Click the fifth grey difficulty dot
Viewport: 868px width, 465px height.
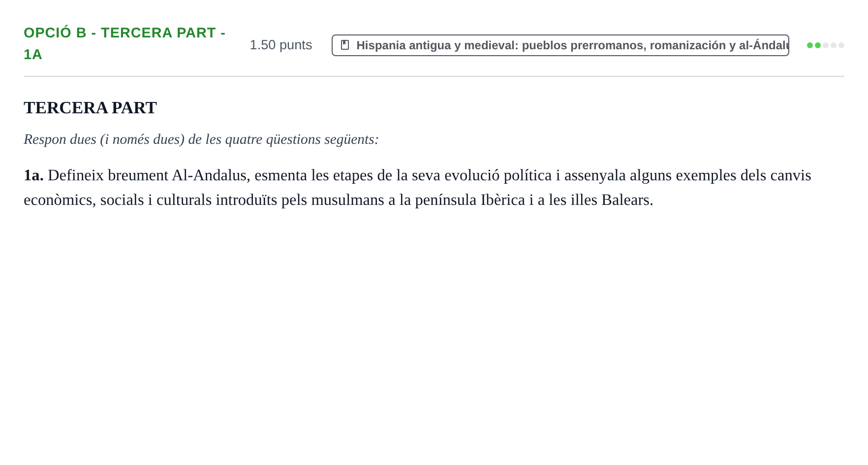(841, 45)
